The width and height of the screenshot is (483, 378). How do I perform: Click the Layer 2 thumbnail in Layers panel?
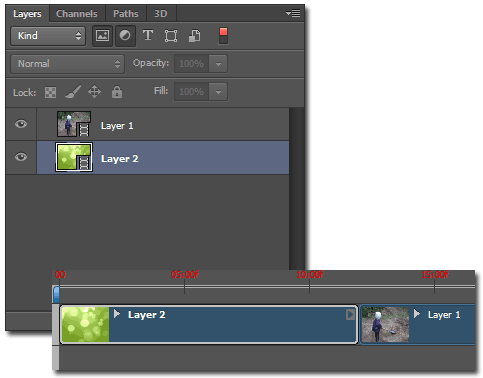point(74,157)
